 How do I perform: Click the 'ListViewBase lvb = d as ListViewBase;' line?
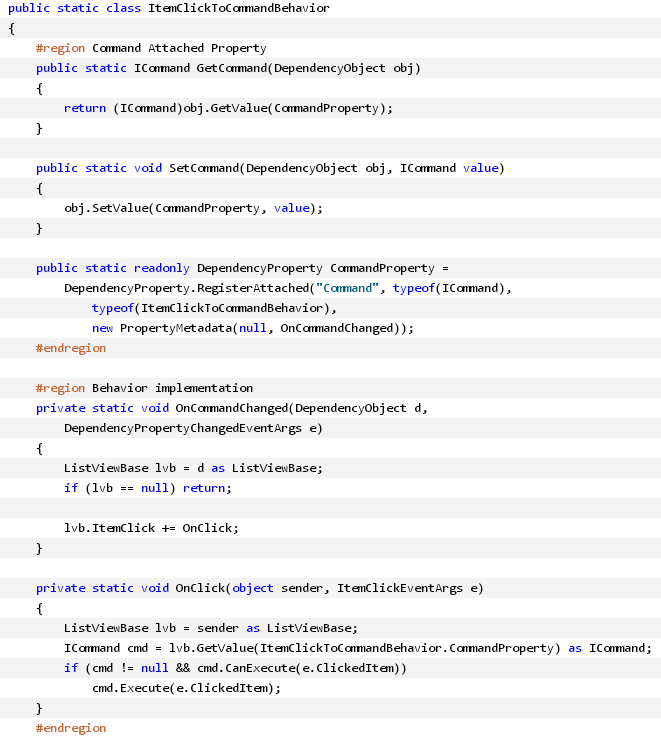[193, 468]
